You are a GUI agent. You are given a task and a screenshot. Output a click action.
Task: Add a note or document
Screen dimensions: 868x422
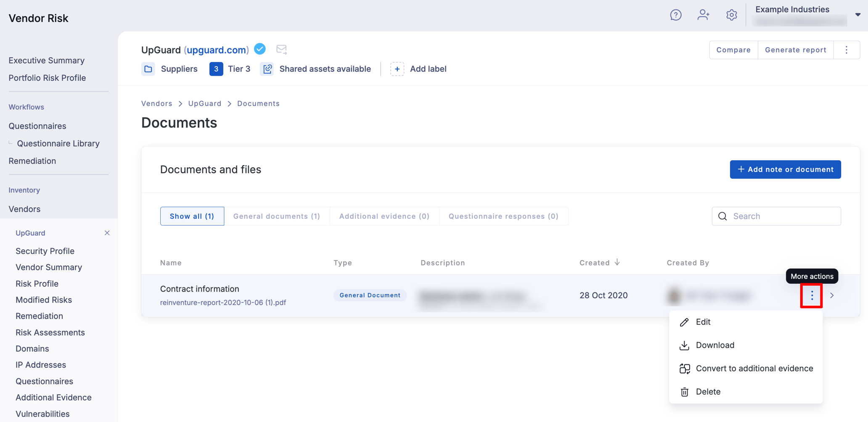pyautogui.click(x=785, y=169)
